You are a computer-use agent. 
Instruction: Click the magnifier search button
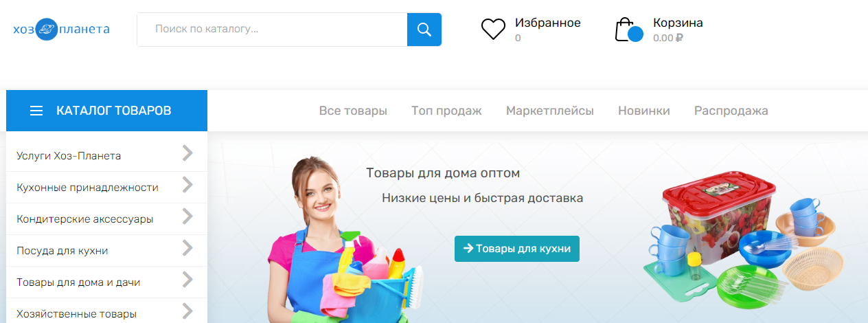point(424,30)
